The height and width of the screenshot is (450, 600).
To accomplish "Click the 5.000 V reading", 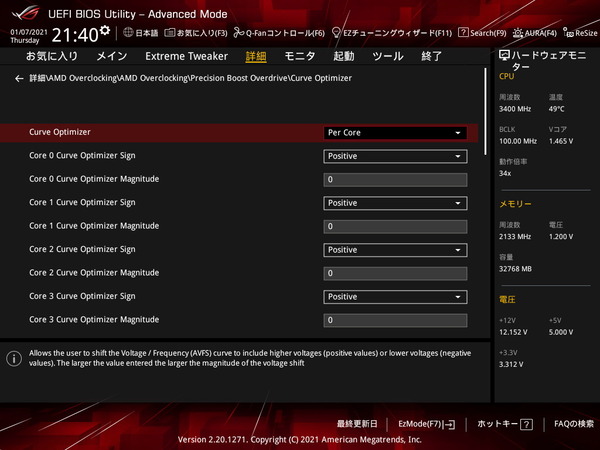I will point(561,332).
